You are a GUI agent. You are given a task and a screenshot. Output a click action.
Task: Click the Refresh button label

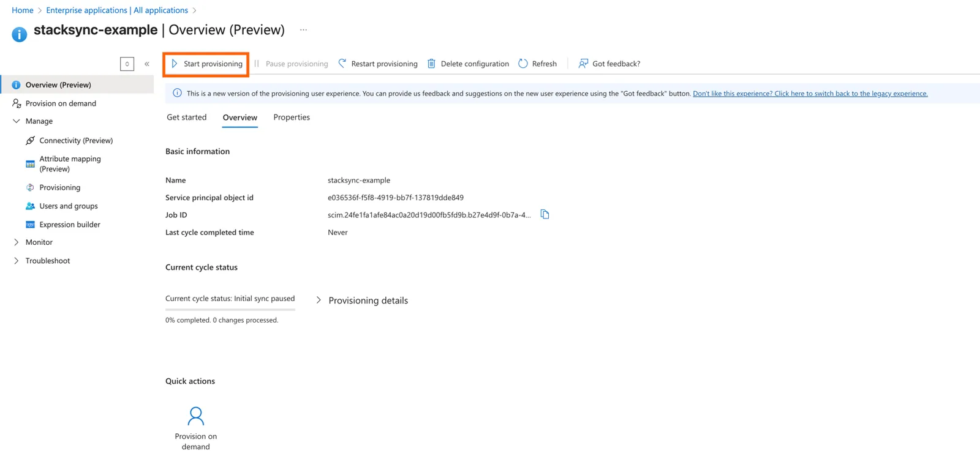[545, 64]
